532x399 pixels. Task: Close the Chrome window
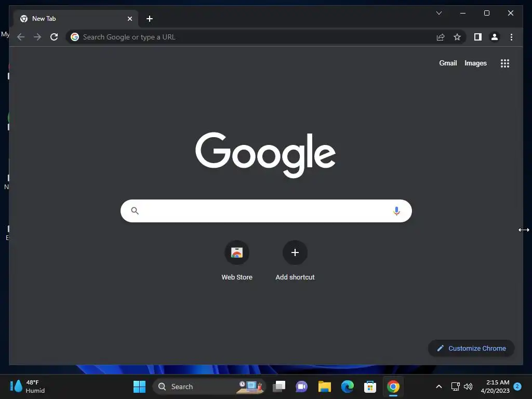point(510,13)
